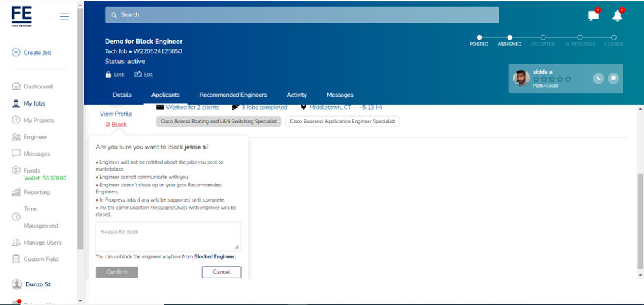Click the Manage Users icon
The image size is (644, 305).
(x=16, y=242)
